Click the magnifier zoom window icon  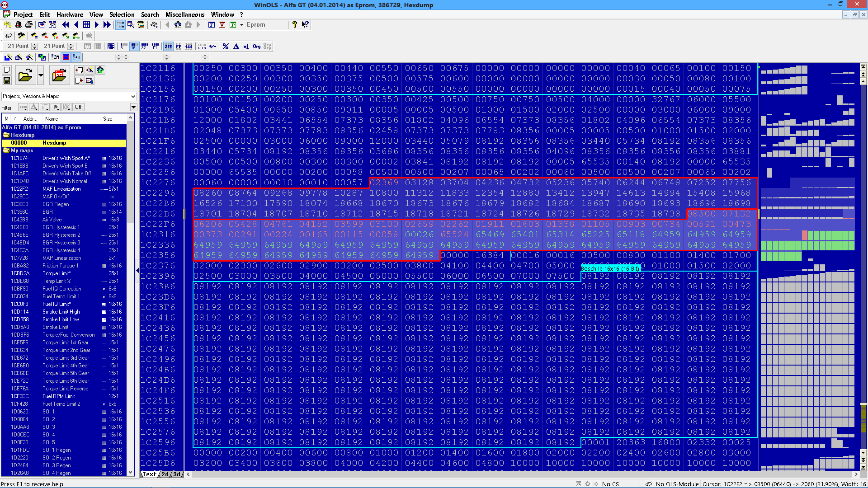[x=131, y=25]
